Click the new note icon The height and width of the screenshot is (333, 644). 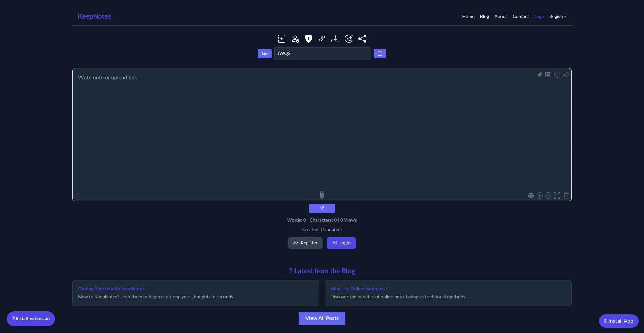coord(281,39)
